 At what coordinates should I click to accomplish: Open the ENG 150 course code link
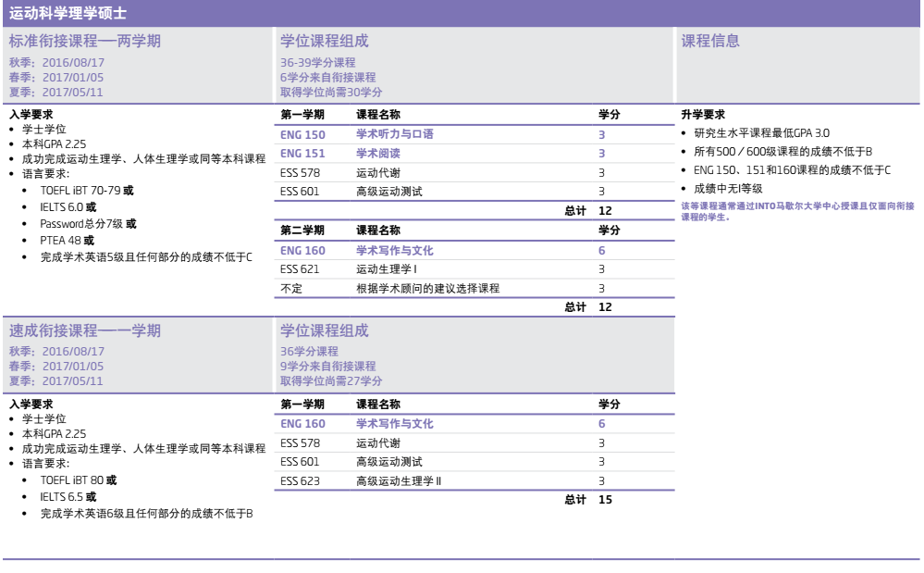click(x=302, y=134)
